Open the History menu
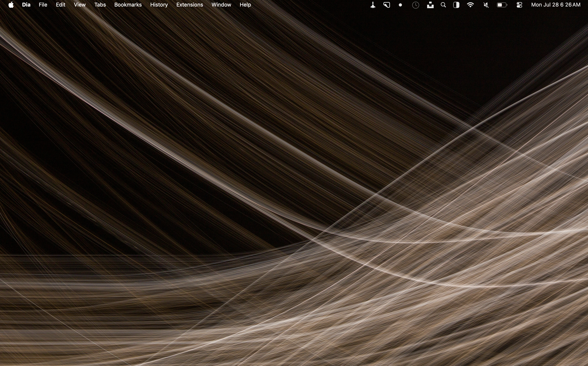 coord(159,5)
